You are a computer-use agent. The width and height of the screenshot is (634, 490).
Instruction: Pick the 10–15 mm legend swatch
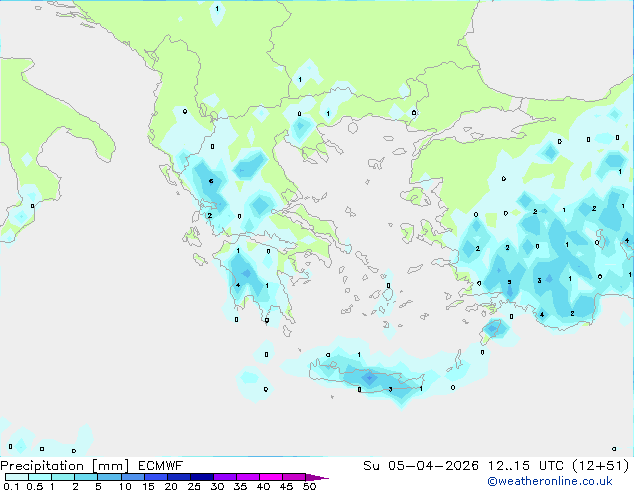point(132,477)
